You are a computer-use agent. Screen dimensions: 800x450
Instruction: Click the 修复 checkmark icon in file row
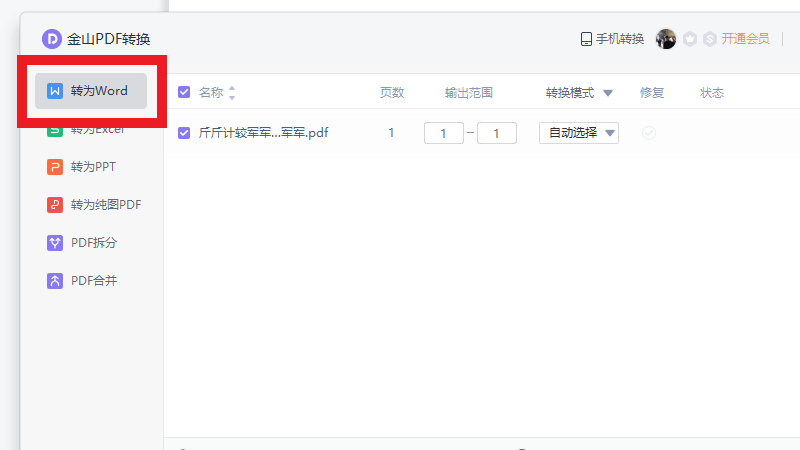point(649,133)
